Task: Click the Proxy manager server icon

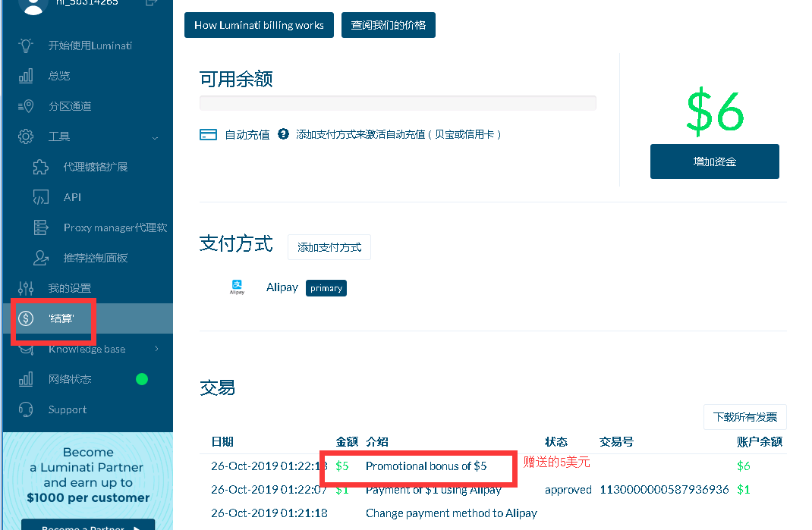Action: [x=40, y=227]
